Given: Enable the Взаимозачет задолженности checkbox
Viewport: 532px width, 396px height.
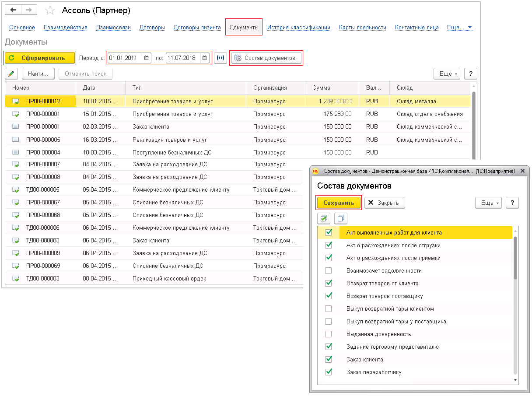Looking at the screenshot, I should (x=329, y=271).
